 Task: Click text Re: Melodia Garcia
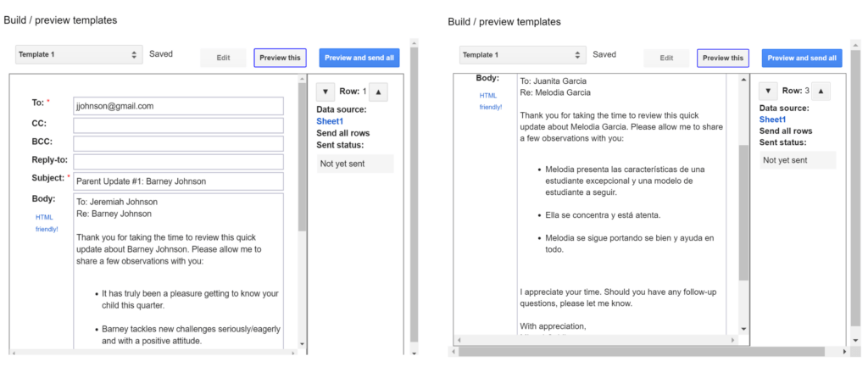pos(555,92)
